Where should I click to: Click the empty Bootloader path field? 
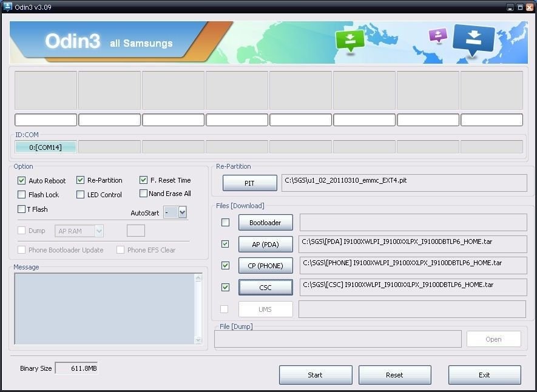pos(413,223)
